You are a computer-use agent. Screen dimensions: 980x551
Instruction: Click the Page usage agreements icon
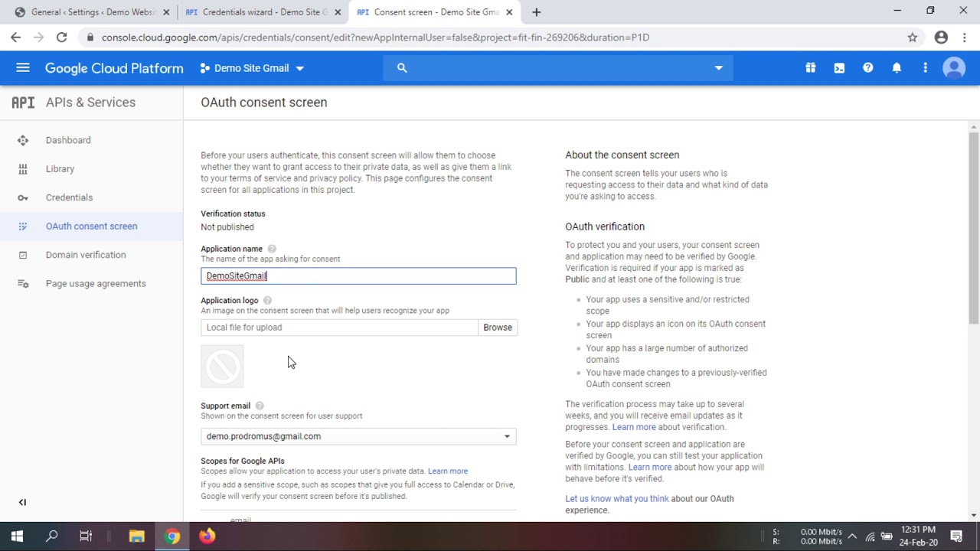(23, 284)
